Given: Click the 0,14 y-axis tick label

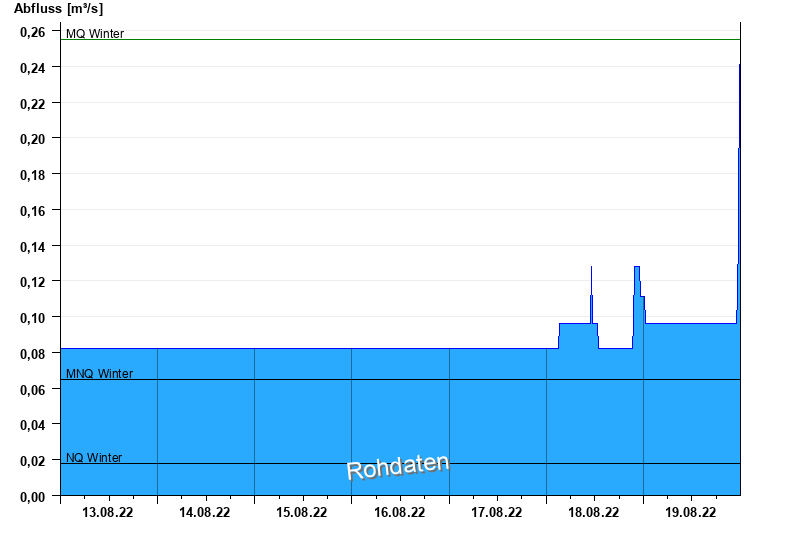Looking at the screenshot, I should 33,247.
